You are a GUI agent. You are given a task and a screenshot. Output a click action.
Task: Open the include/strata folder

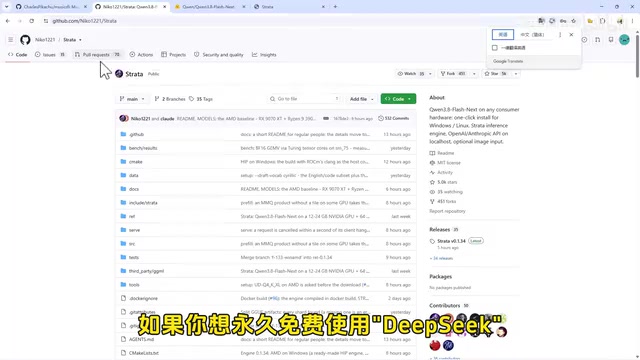click(143, 203)
